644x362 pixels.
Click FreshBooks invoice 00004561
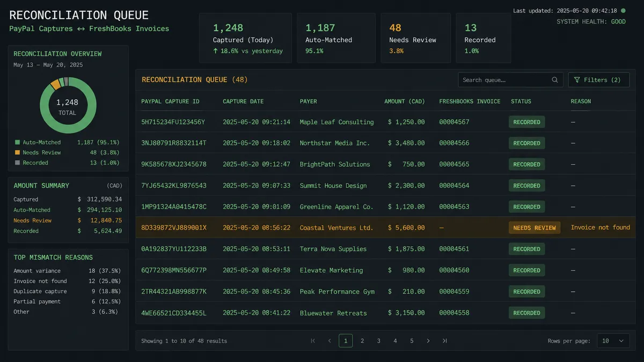[x=454, y=249]
